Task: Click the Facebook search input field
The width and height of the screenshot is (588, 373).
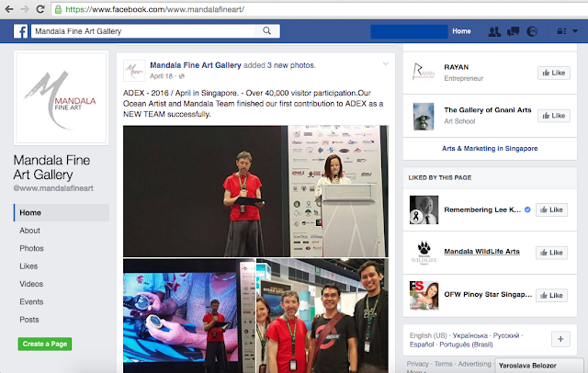Action: [143, 31]
